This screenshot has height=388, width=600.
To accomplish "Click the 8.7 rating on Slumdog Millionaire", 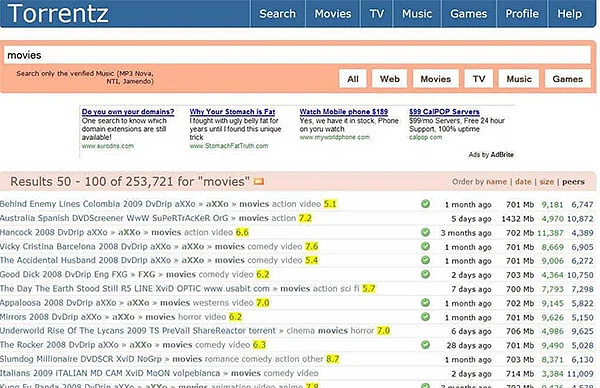I will (333, 359).
